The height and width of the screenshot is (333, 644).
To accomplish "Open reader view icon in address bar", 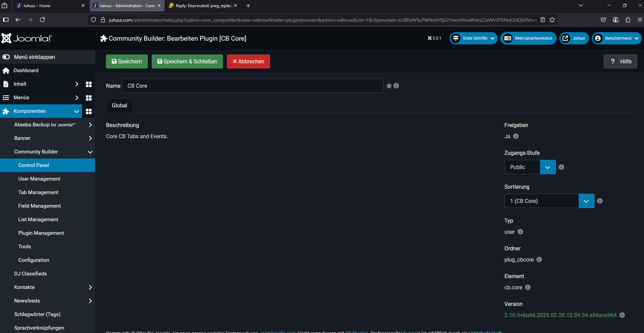I will click(x=543, y=20).
